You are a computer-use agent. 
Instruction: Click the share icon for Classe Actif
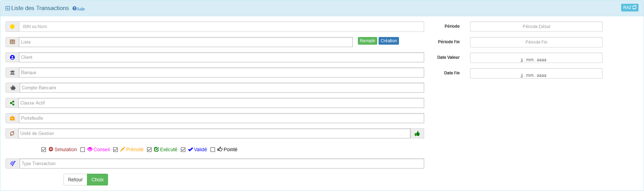[12, 103]
